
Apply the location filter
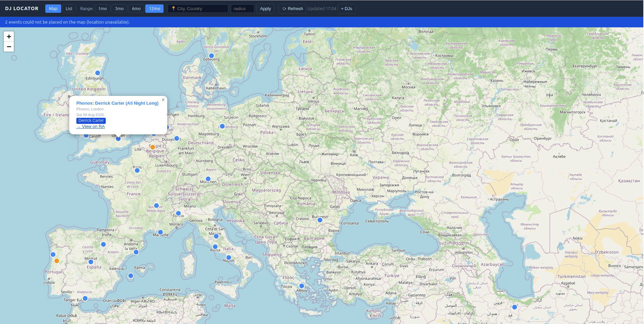click(x=265, y=9)
